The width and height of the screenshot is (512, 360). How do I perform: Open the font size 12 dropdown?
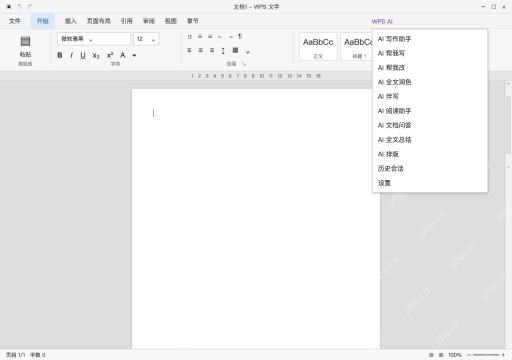(146, 39)
